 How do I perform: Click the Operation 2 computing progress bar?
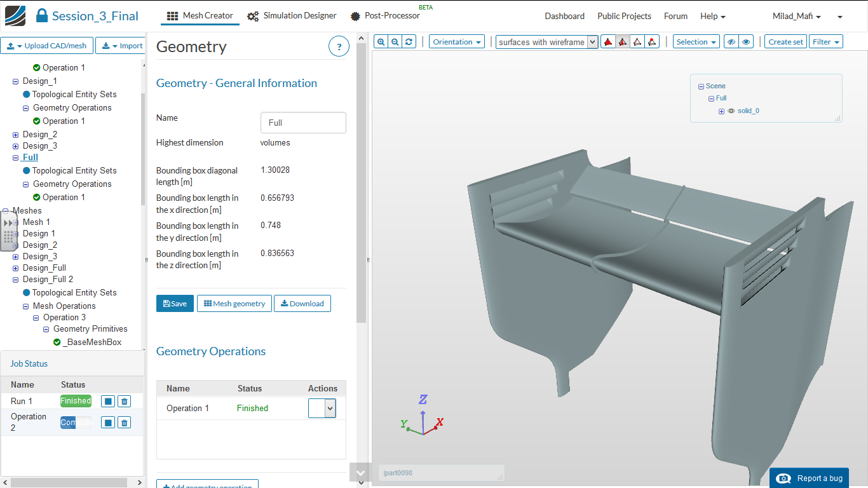coord(76,423)
